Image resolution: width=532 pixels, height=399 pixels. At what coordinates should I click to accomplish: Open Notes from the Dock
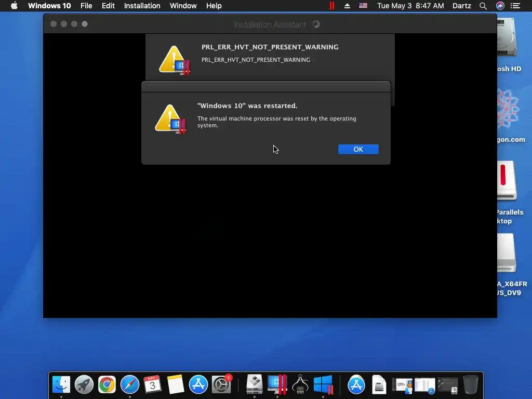click(x=175, y=385)
